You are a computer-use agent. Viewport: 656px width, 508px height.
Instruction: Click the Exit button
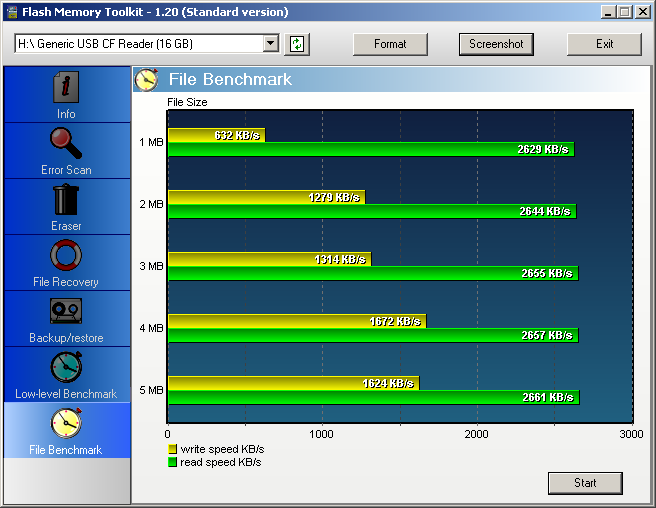(x=604, y=44)
